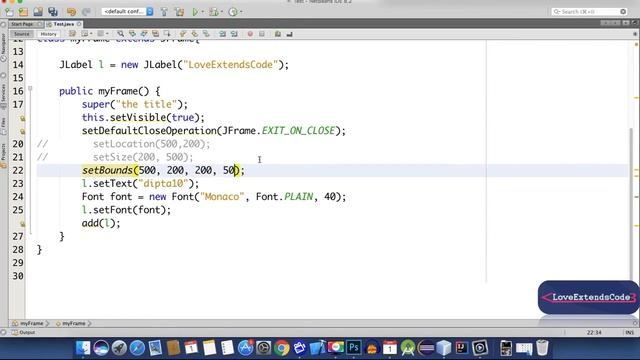Screen dimensions: 640x360
Task: Click the vertical editor scrollbar
Action: (631, 204)
